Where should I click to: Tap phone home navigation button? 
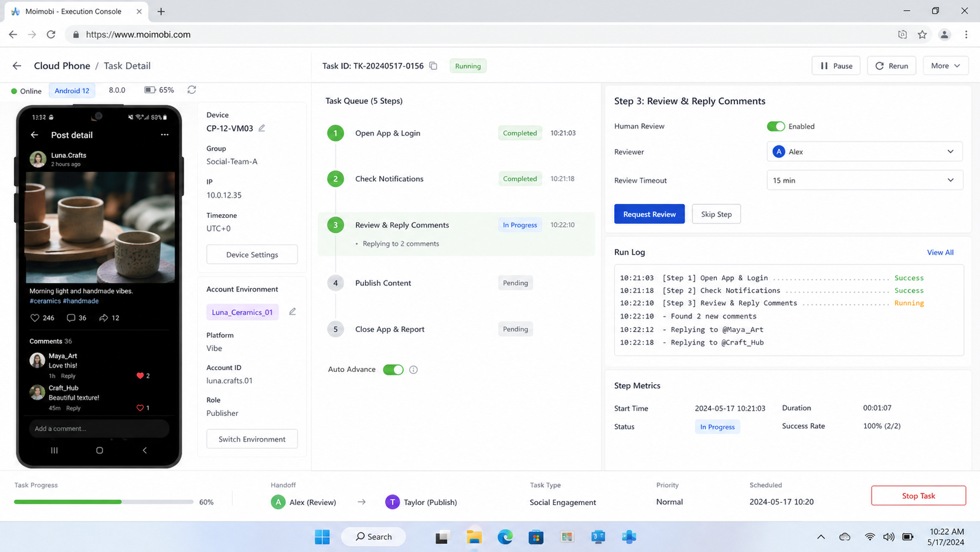(x=100, y=451)
